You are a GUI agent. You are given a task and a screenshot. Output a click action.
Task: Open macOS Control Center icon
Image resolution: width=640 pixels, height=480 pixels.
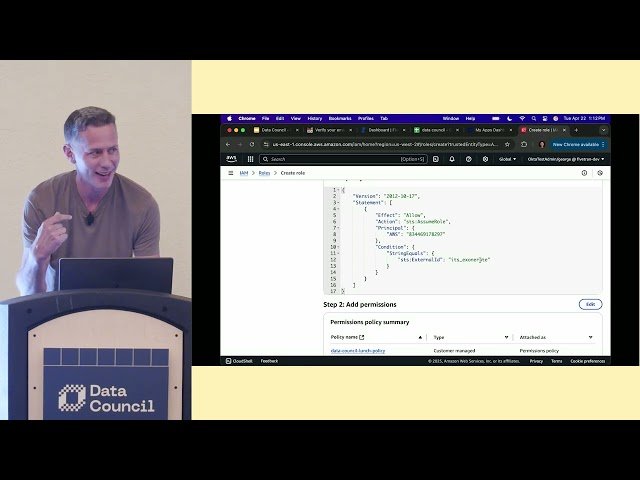click(544, 118)
